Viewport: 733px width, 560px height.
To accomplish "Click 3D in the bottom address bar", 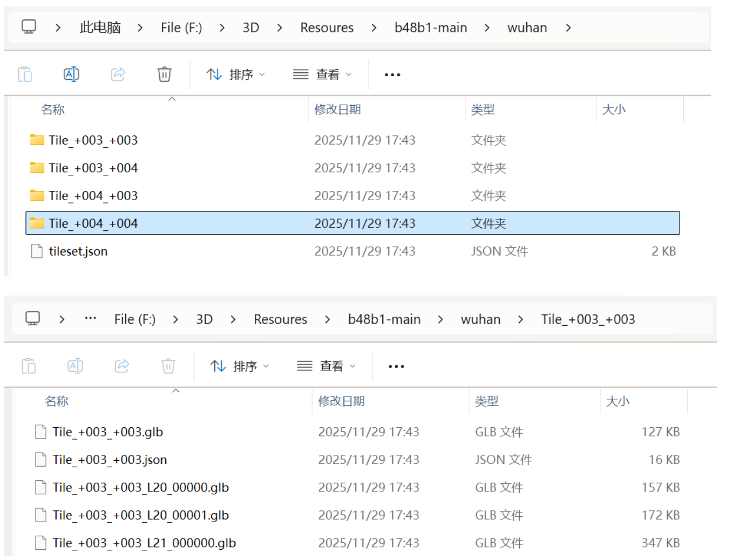I will click(205, 319).
